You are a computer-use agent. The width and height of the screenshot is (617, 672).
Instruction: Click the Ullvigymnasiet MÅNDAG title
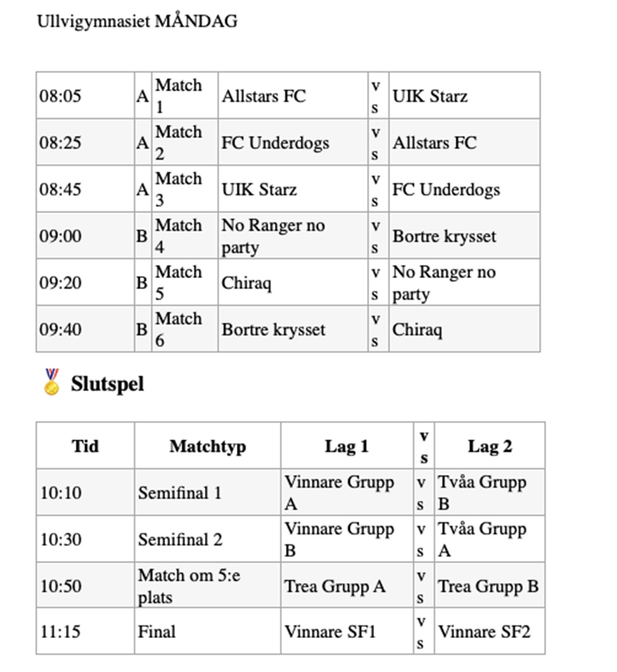pos(137,21)
